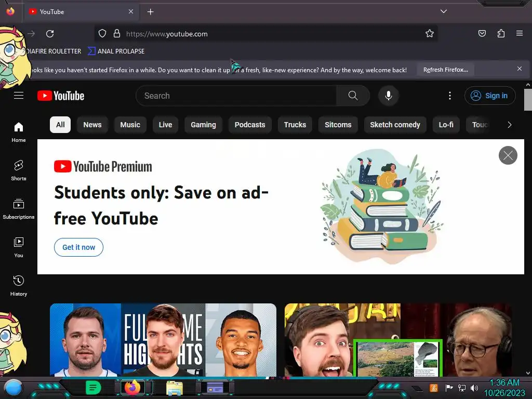Open the volume speaker tray icon
532x399 pixels.
coord(474,388)
